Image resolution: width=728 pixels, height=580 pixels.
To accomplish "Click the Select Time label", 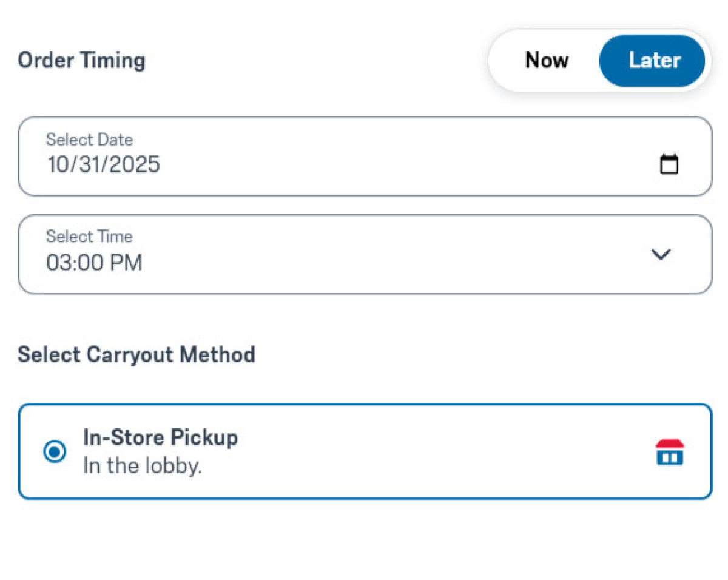I will pos(89,237).
